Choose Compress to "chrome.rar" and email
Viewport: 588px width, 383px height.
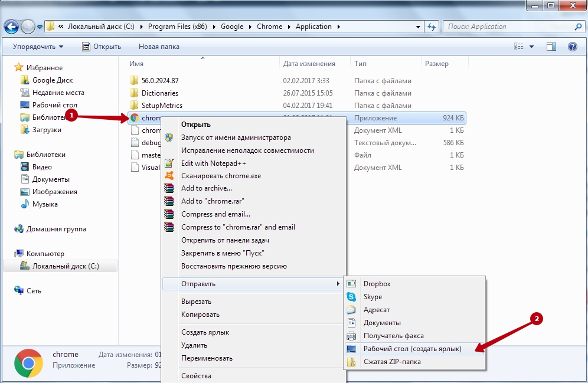click(x=254, y=227)
